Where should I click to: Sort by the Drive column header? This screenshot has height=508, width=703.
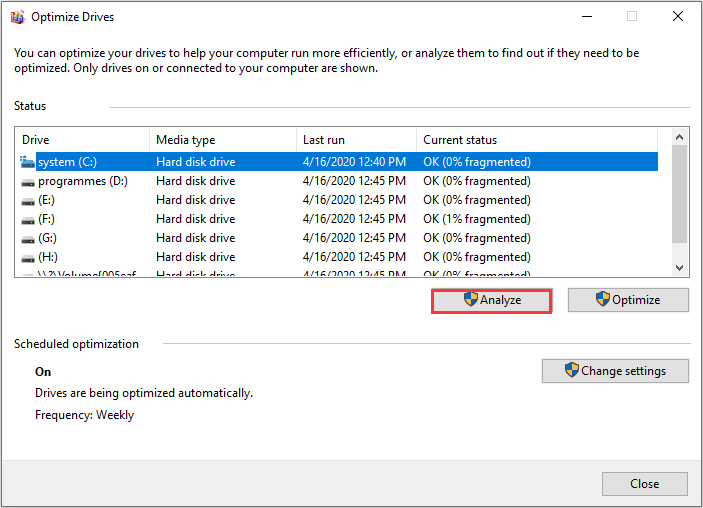[82, 140]
